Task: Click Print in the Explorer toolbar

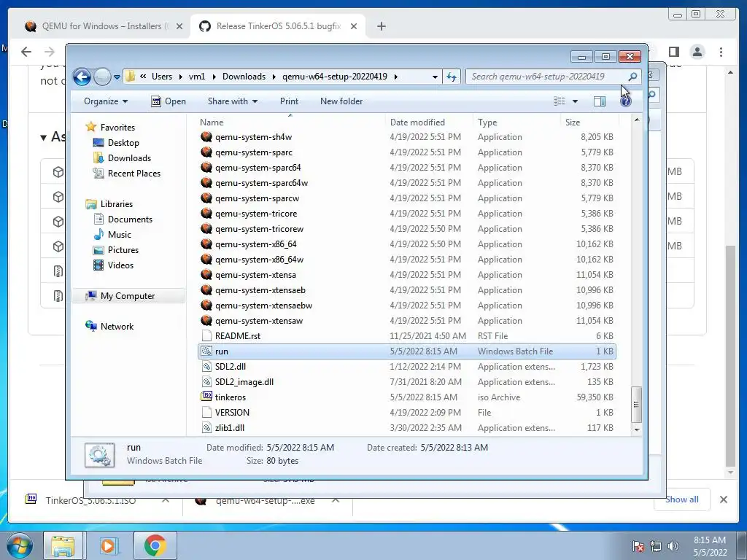Action: (x=289, y=101)
